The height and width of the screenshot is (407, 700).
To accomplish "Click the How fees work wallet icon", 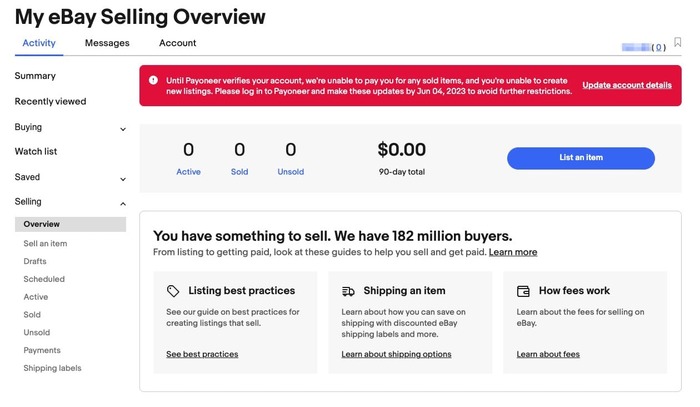I will [x=523, y=291].
